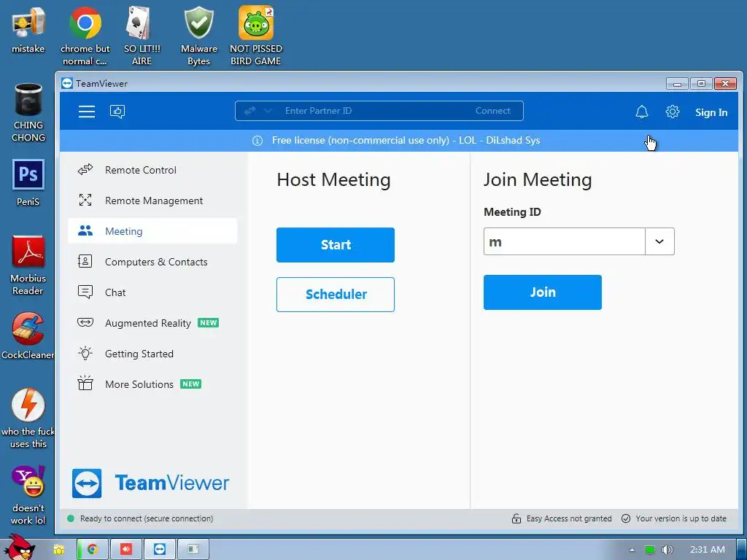
Task: Open notifications bell in TeamViewer
Action: point(642,112)
